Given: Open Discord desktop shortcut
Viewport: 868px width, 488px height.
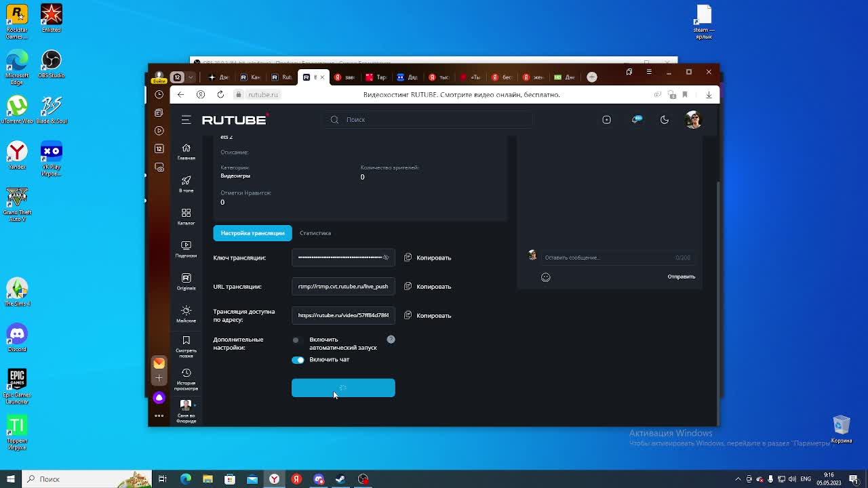Looking at the screenshot, I should (x=17, y=338).
